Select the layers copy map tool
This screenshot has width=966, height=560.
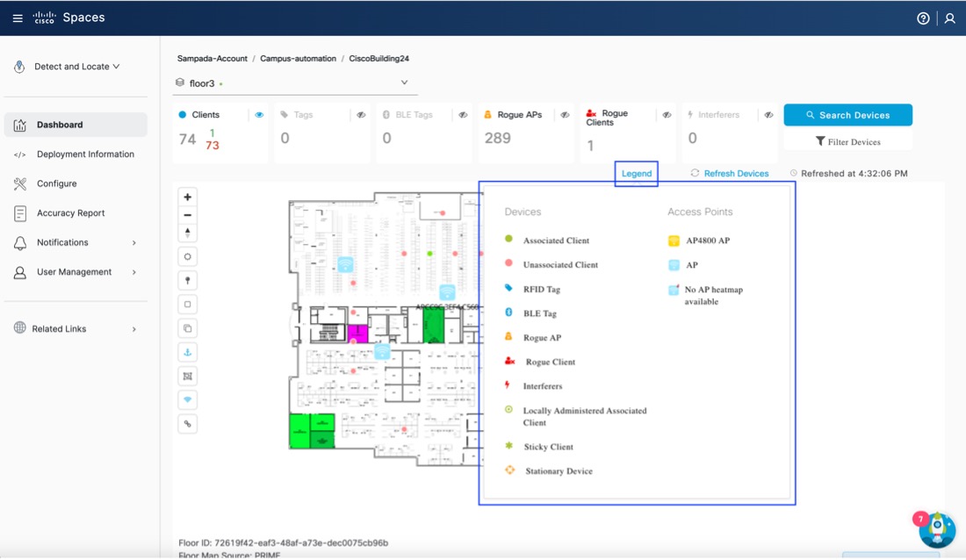click(187, 328)
